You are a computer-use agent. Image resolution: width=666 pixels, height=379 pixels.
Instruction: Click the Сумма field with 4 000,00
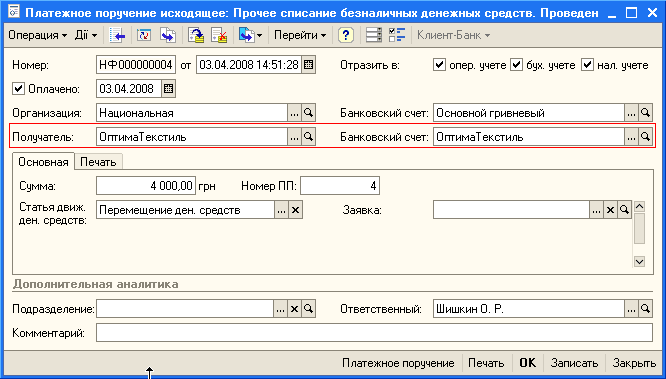tap(146, 186)
